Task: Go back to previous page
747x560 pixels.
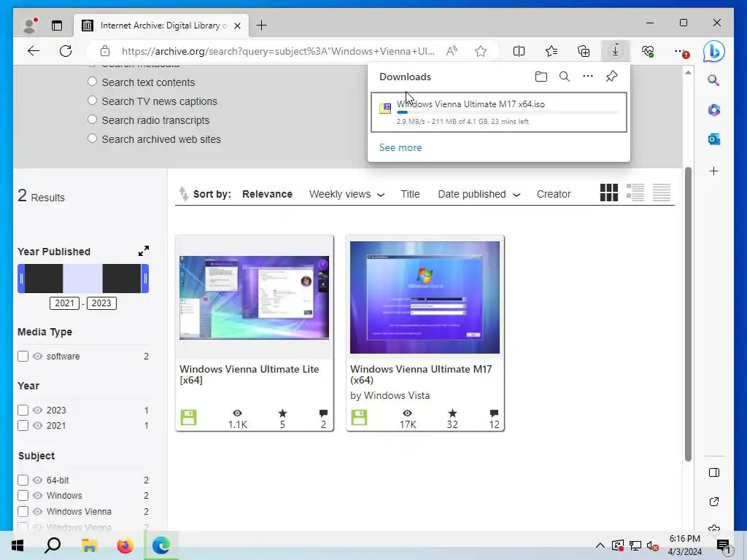Action: pos(34,51)
